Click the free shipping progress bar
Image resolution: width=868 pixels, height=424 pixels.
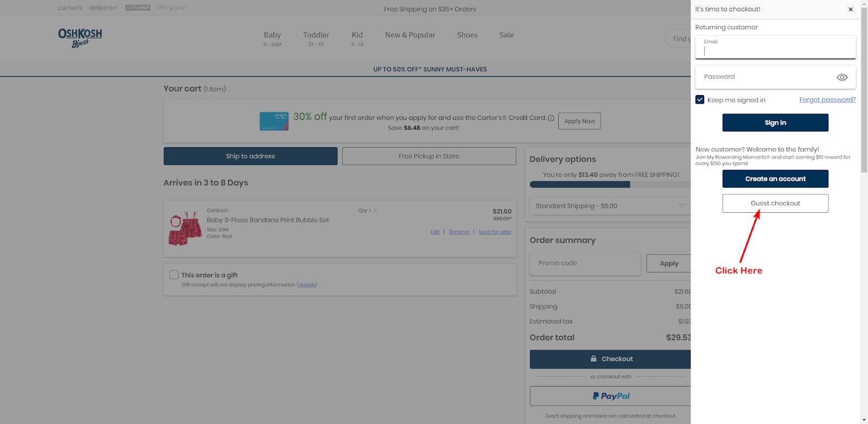tap(610, 185)
